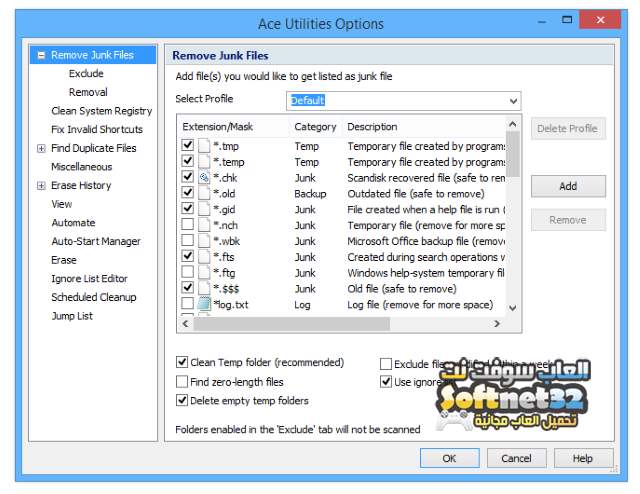Click the notepad icon beside *log.txt
The width and height of the screenshot is (640, 494).
pos(204,304)
